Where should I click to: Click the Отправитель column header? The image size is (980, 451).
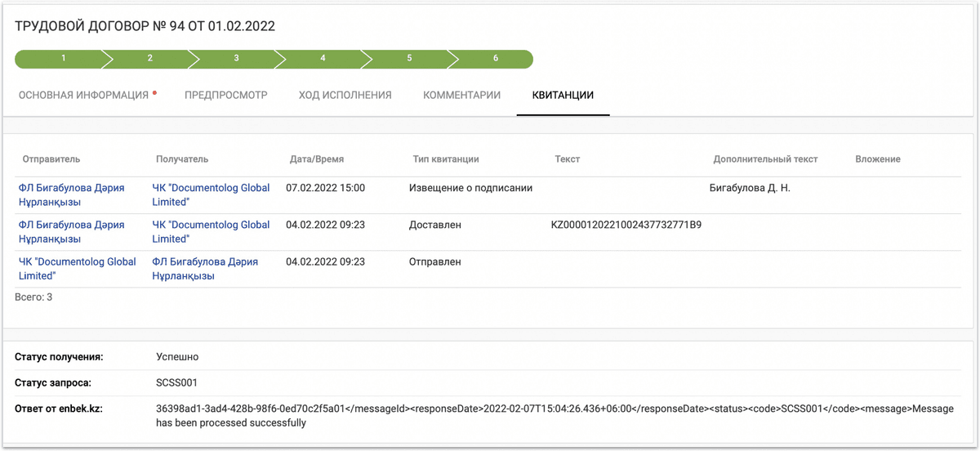(51, 159)
